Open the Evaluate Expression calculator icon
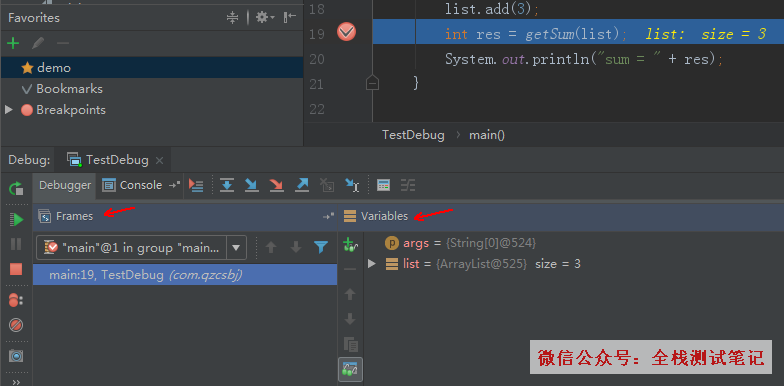Image resolution: width=784 pixels, height=386 pixels. 384,185
